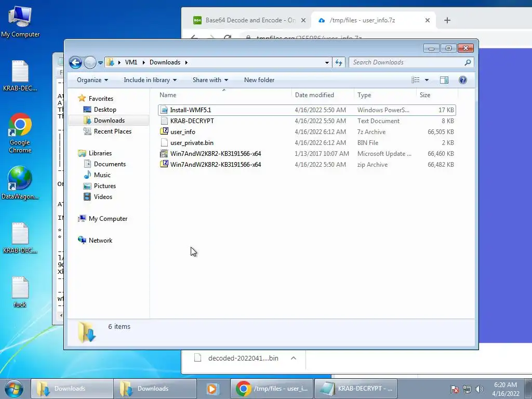Open the Organize menu
Image resolution: width=532 pixels, height=399 pixels.
click(x=92, y=80)
